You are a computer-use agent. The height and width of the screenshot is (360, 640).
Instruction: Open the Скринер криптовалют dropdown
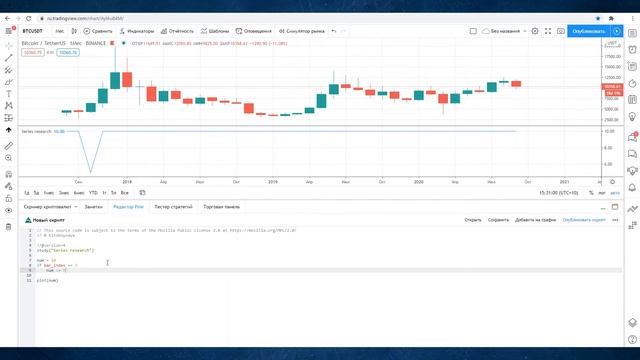(x=50, y=207)
